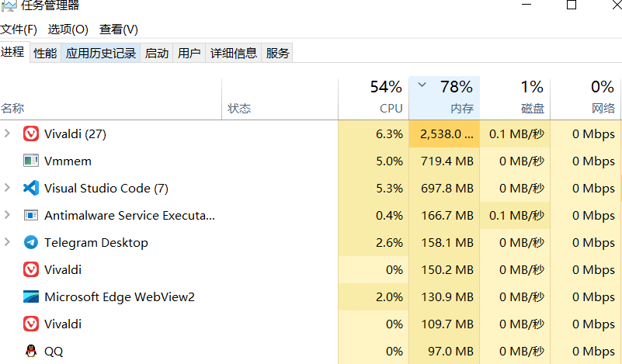Click the Visual Studio Code icon
This screenshot has height=364, width=622.
tap(31, 188)
